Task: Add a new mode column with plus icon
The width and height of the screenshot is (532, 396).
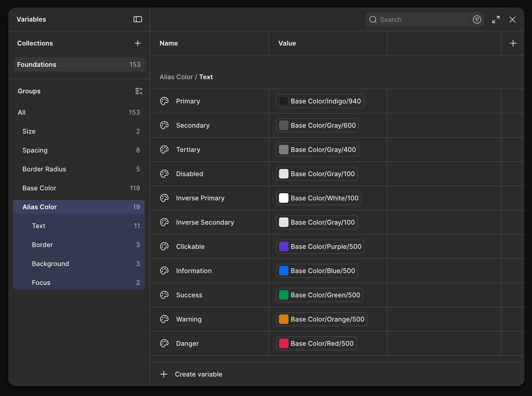Action: [513, 43]
